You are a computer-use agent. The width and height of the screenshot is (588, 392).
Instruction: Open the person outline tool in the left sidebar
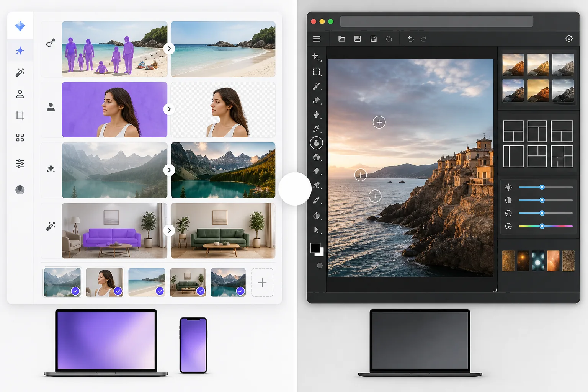click(x=20, y=94)
